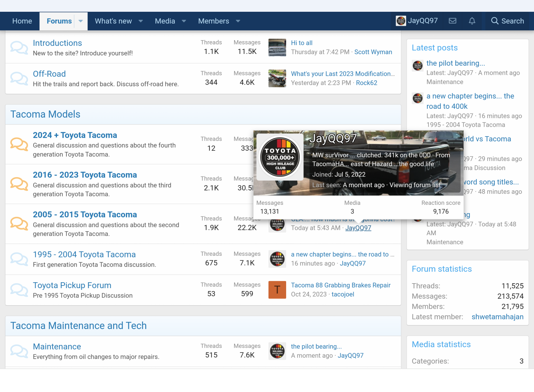534x392 pixels.
Task: Open the Toyota Pickup Forum
Action: coord(72,286)
